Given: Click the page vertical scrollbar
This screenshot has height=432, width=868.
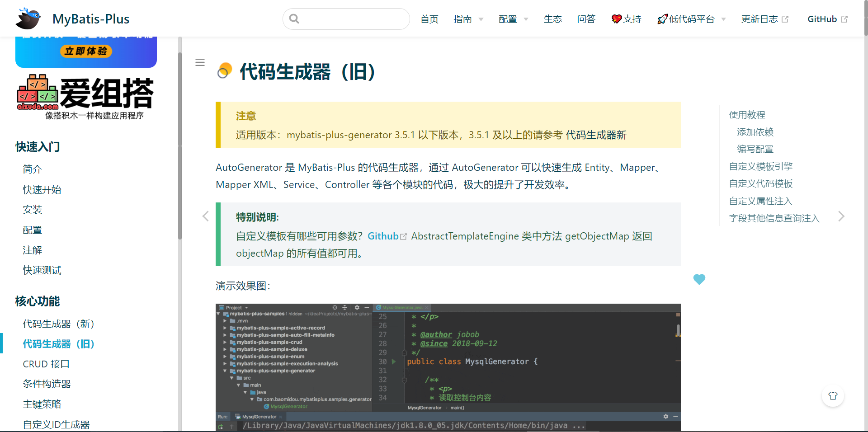Looking at the screenshot, I should (x=865, y=18).
